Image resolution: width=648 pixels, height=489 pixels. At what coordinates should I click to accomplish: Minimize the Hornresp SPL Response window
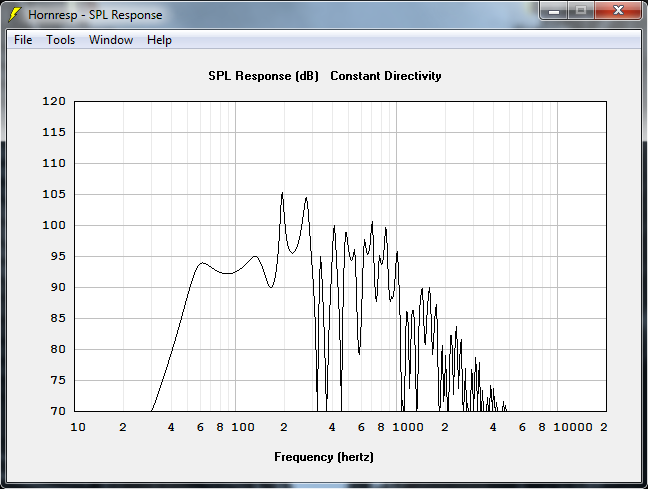pyautogui.click(x=554, y=10)
